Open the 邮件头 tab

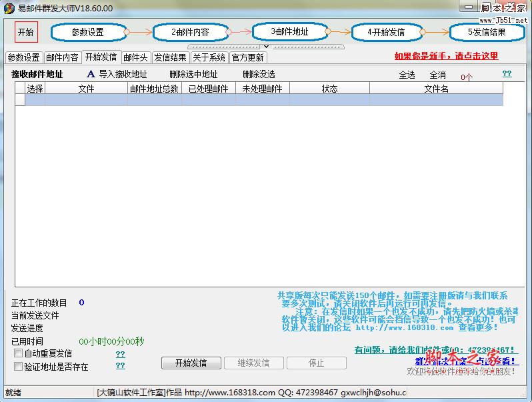[x=135, y=57]
